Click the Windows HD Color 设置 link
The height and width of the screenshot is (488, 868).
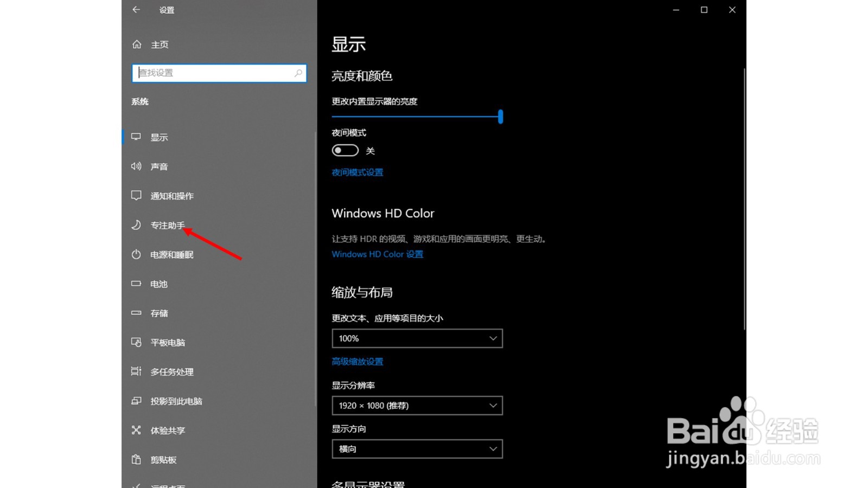coord(377,254)
